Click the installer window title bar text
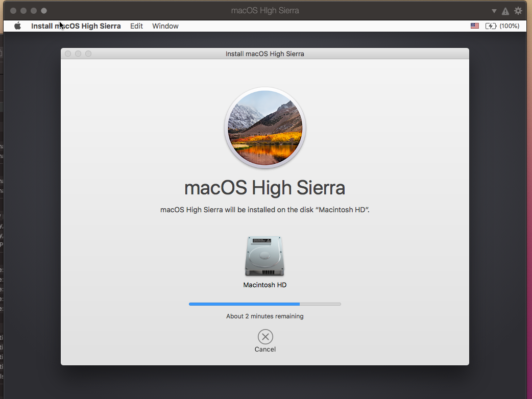 [x=264, y=54]
